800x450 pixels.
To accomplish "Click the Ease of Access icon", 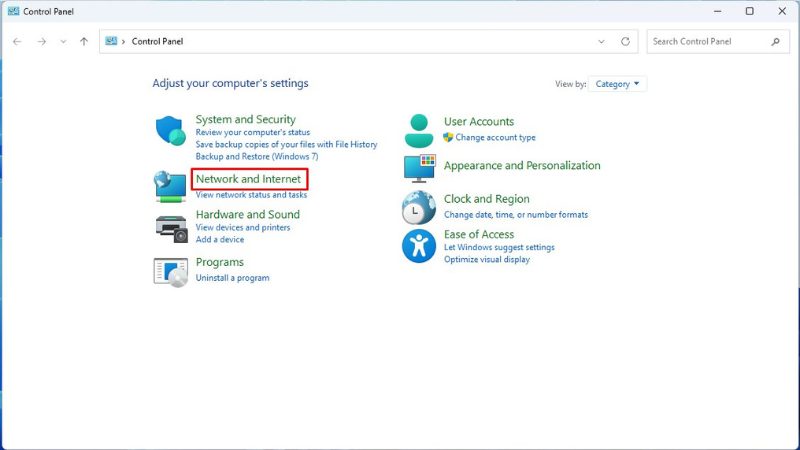I will 419,245.
